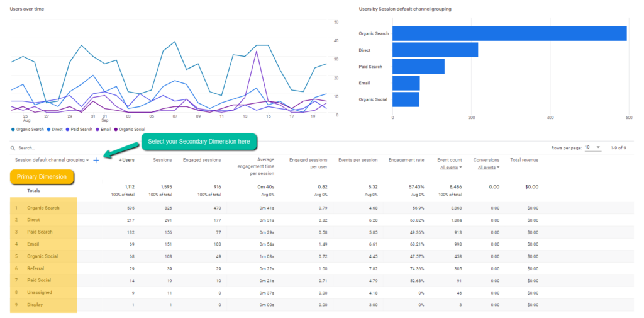Screen dimensions: 644x318
Task: Click the Email bar in bar chart
Action: click(406, 82)
